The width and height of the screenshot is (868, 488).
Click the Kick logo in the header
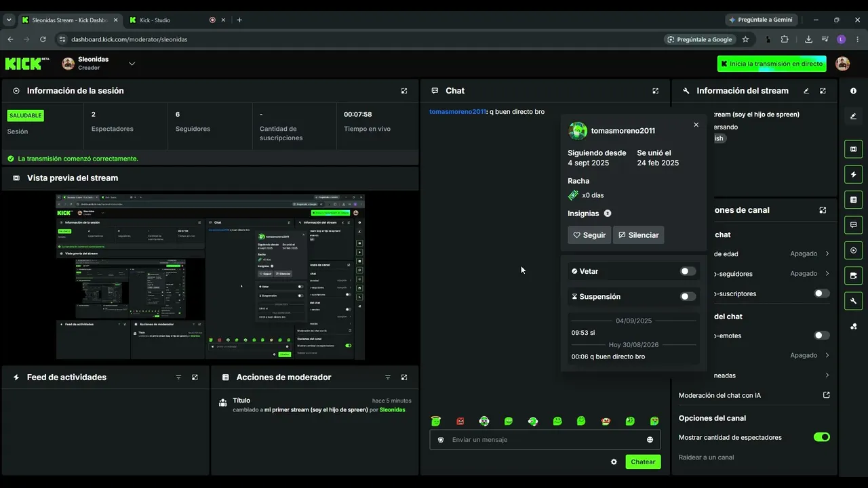click(27, 64)
